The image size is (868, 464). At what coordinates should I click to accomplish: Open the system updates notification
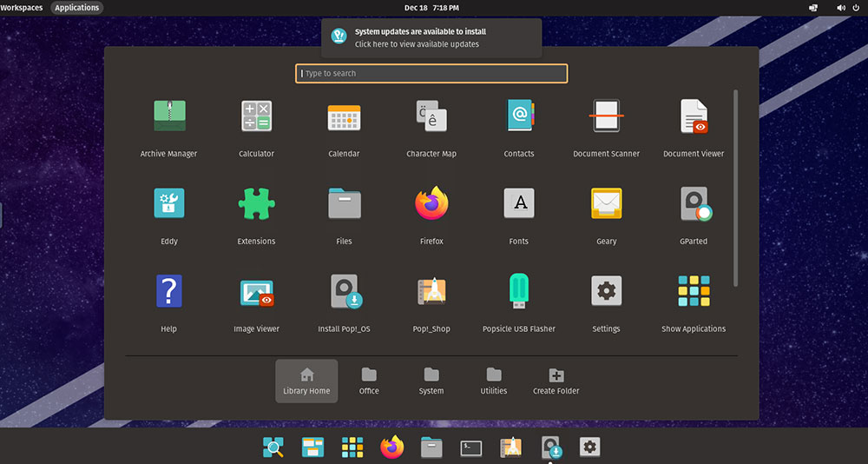(x=431, y=37)
